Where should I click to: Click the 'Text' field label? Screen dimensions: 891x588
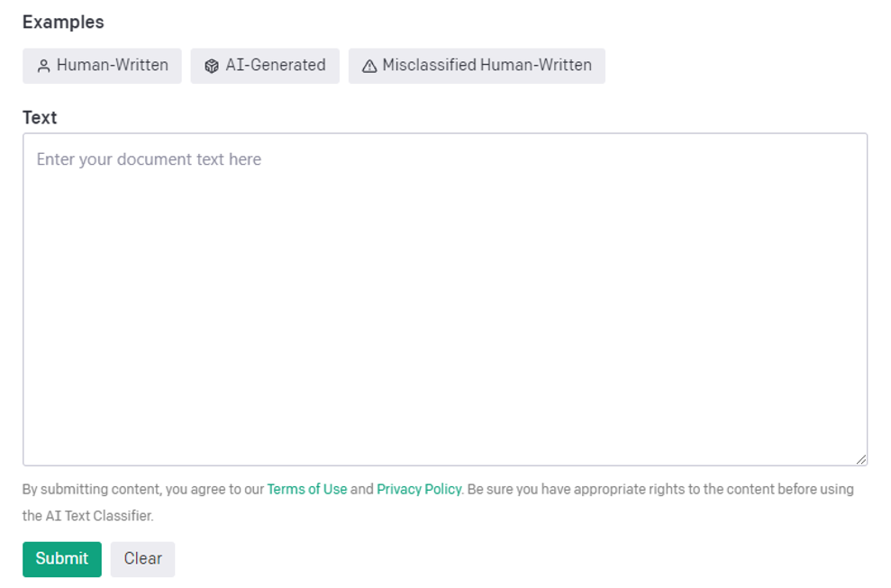coord(40,118)
